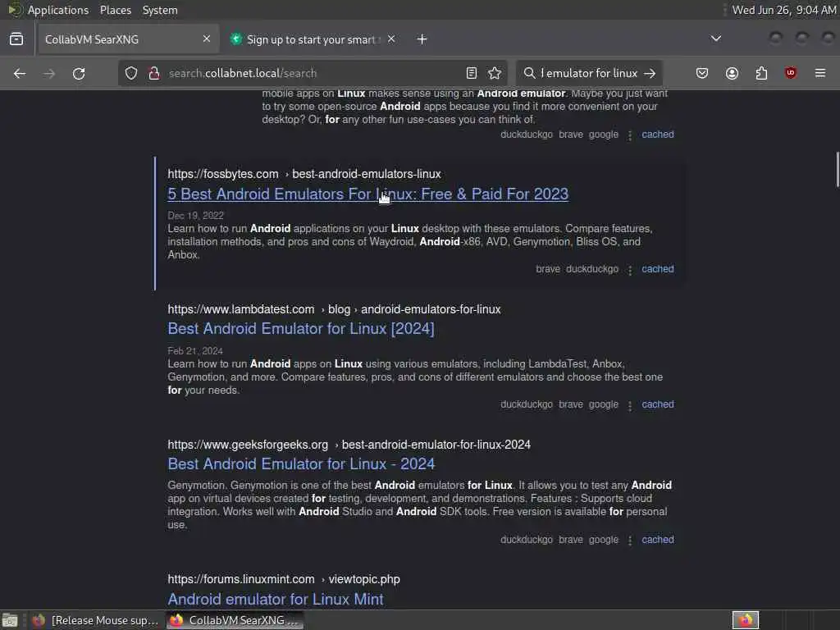Click the forums.linuxmint.com result URL
The height and width of the screenshot is (630, 840).
(x=284, y=579)
